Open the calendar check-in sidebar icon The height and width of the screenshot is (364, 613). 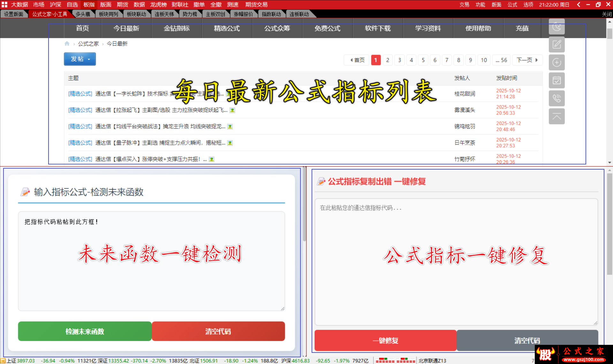(x=556, y=80)
